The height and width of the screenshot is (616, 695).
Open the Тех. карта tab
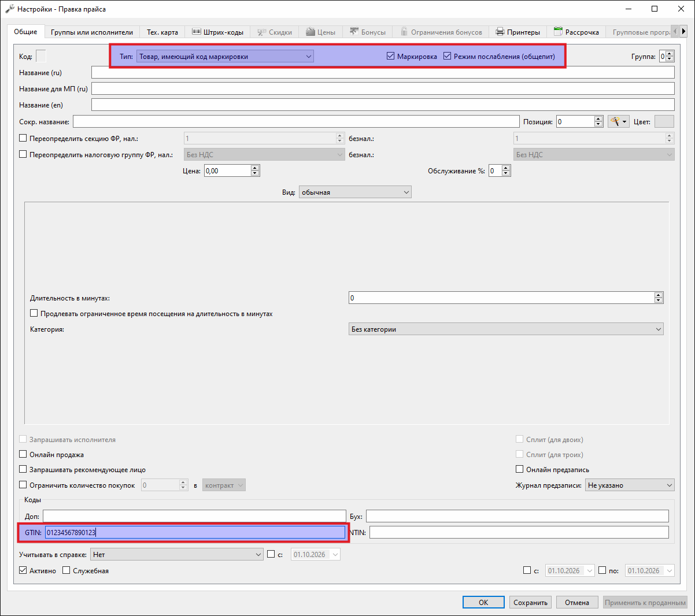(162, 32)
